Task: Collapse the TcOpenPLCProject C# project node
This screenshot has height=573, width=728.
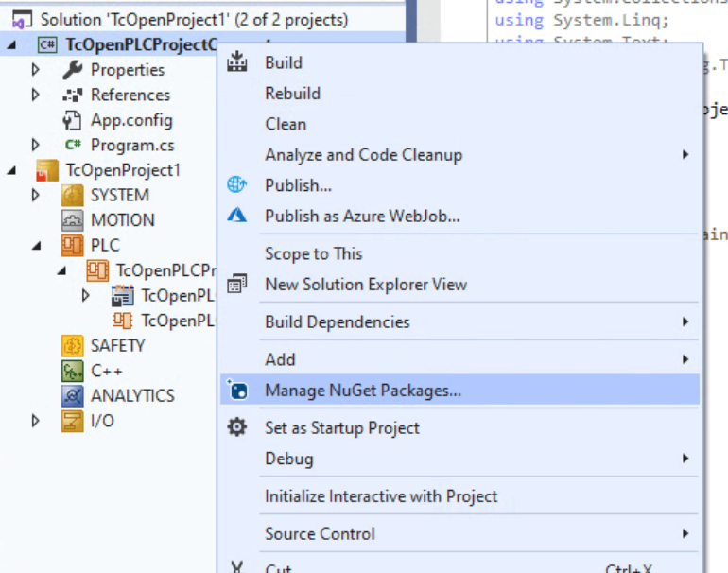Action: 12,45
